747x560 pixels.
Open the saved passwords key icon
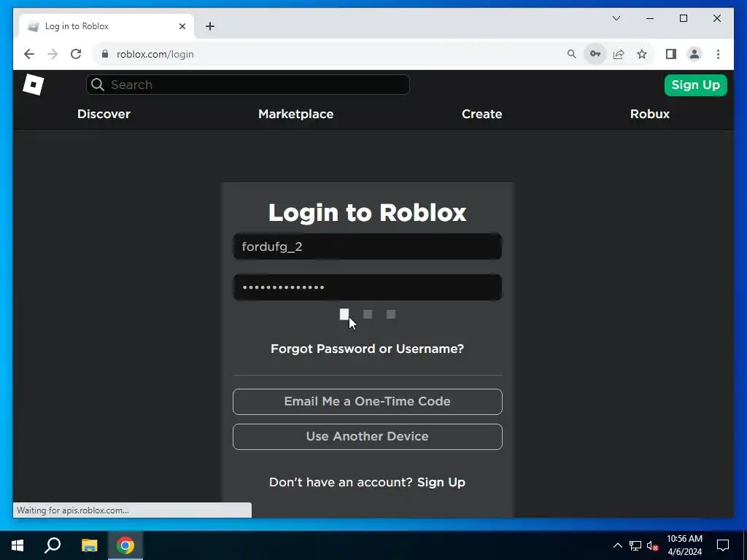tap(595, 54)
